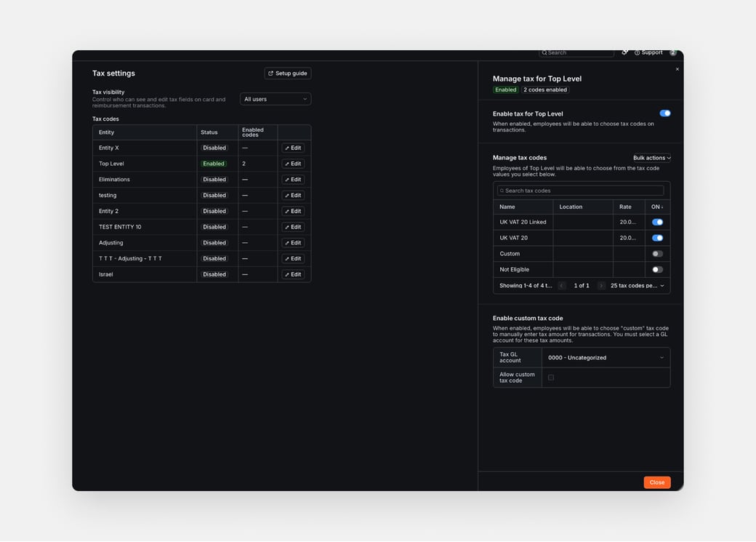756x542 pixels.
Task: Click the Support help icon in top bar
Action: coord(637,52)
